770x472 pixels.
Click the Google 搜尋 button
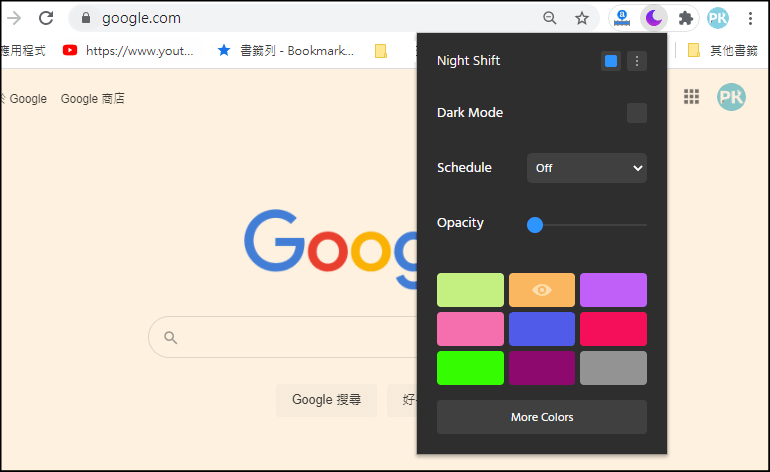pyautogui.click(x=327, y=400)
